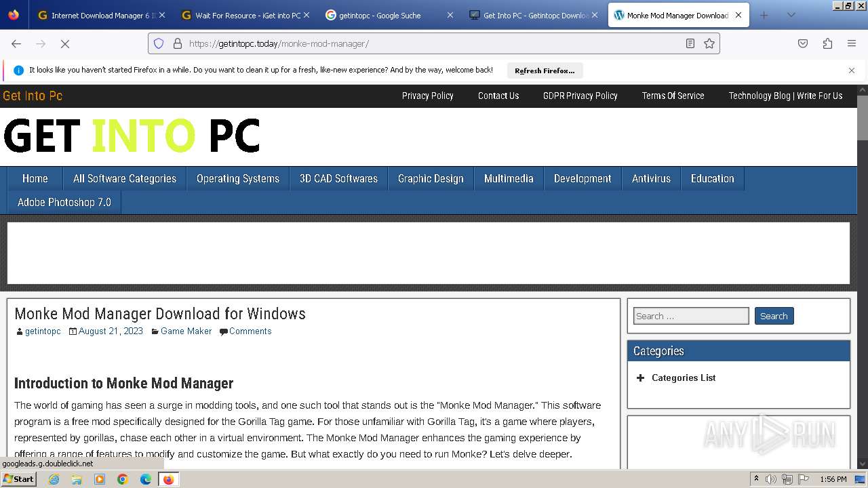Open the Contact Us link

click(x=498, y=96)
